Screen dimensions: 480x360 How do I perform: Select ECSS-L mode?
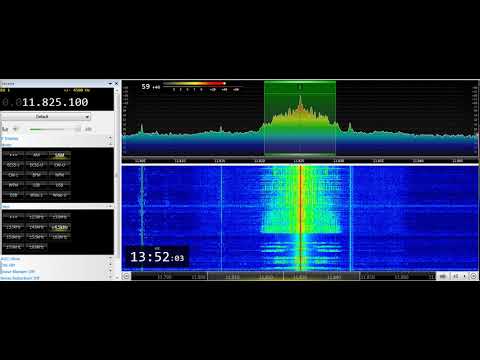(13, 165)
